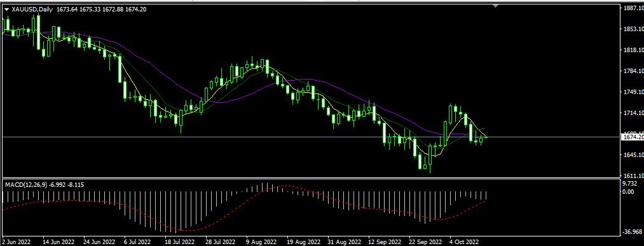Click the 9.732 MACD scale value

631,184
